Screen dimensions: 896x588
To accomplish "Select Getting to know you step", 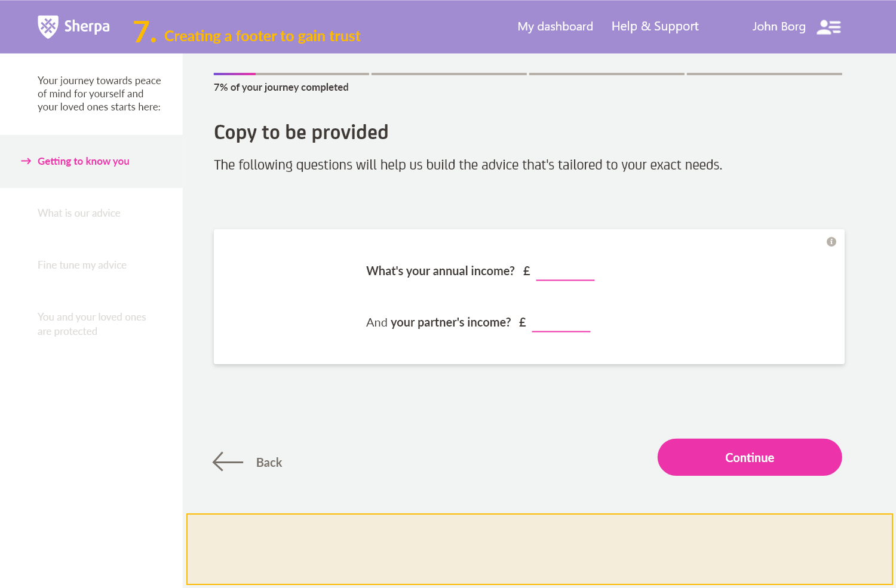I will [84, 161].
